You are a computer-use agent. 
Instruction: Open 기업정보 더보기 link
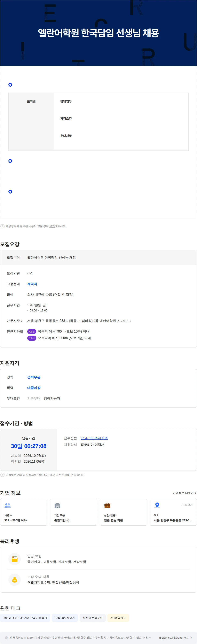click(184, 493)
